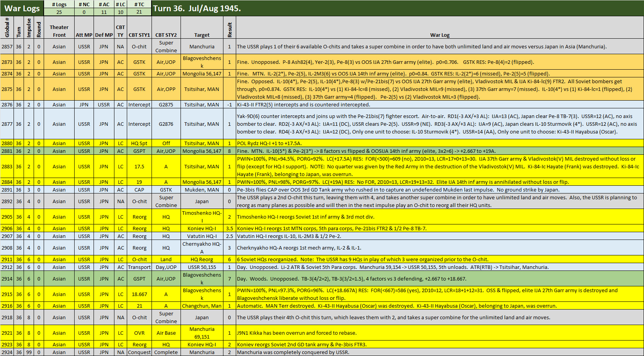Click the value 11 under # AC
644x356 pixels.
[x=104, y=12]
